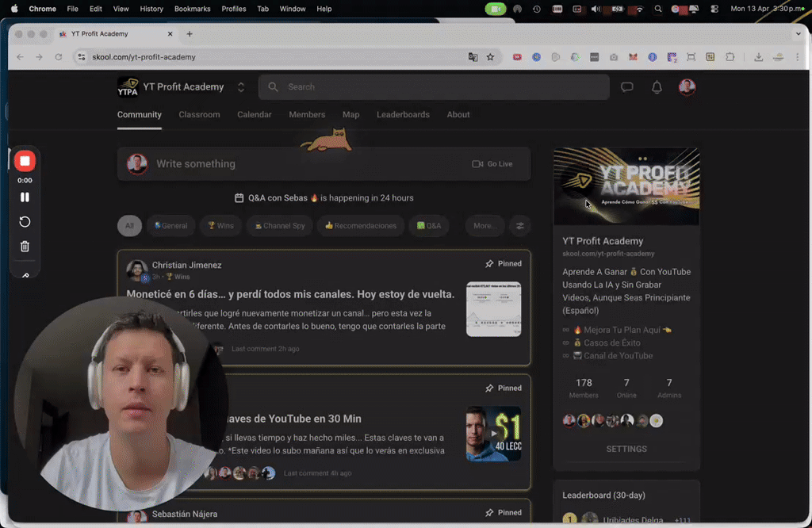Viewport: 812px width, 528px height.
Task: Open the Bookmarks menu in menu bar
Action: click(192, 9)
